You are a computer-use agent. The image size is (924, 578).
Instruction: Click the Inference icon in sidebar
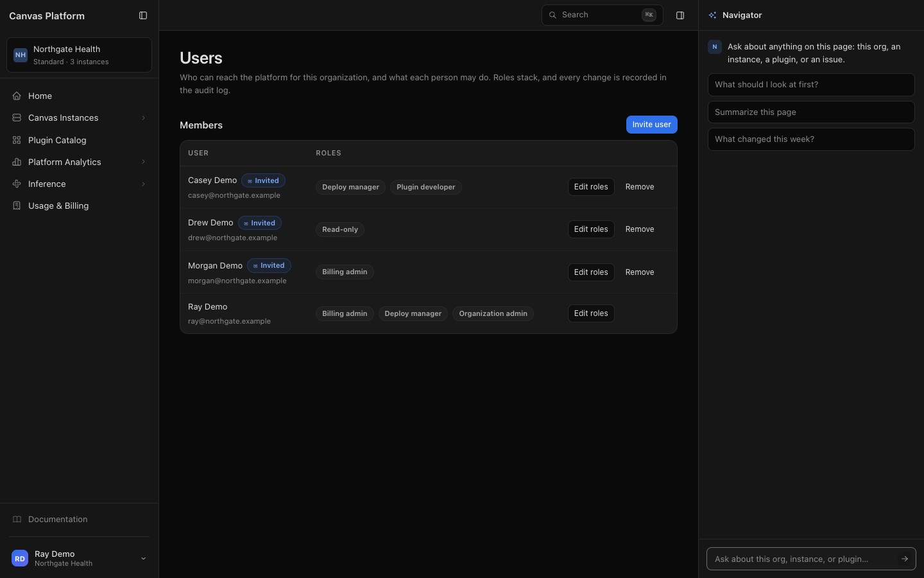[x=17, y=184]
